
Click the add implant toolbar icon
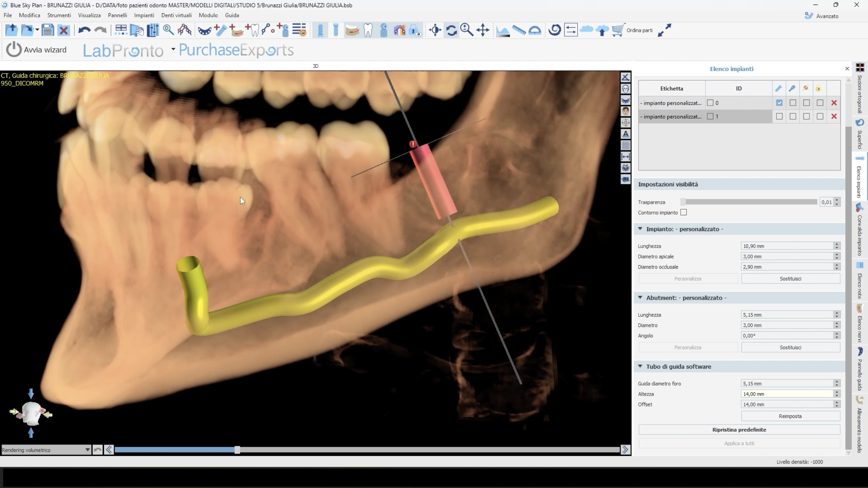coord(220,30)
